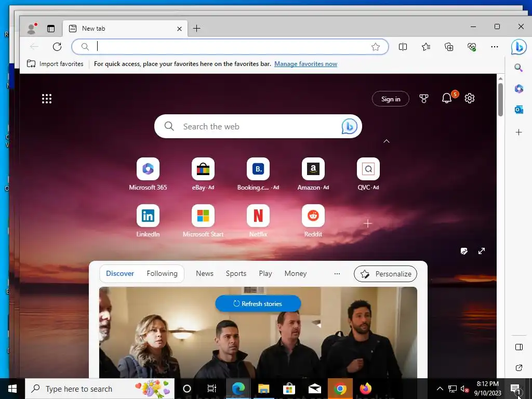The image size is (532, 399).
Task: Open sidebar Search icon
Action: (518, 68)
